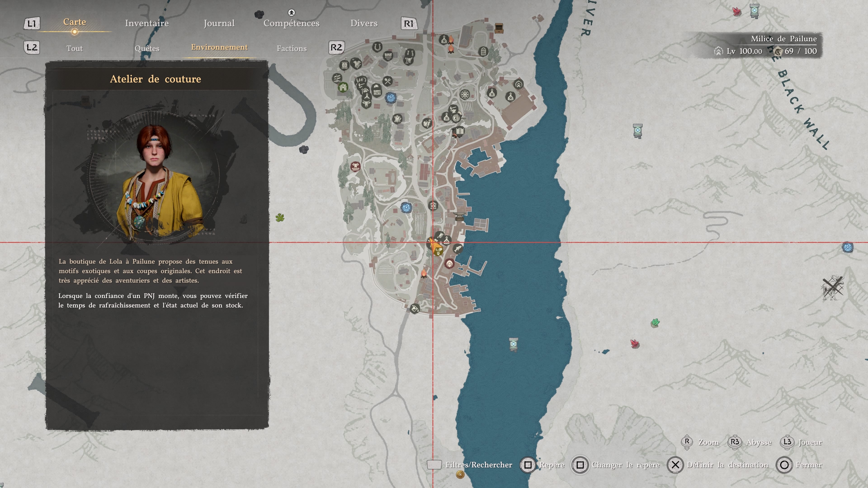The width and height of the screenshot is (868, 488).
Task: Show the Tout map filter
Action: click(74, 49)
